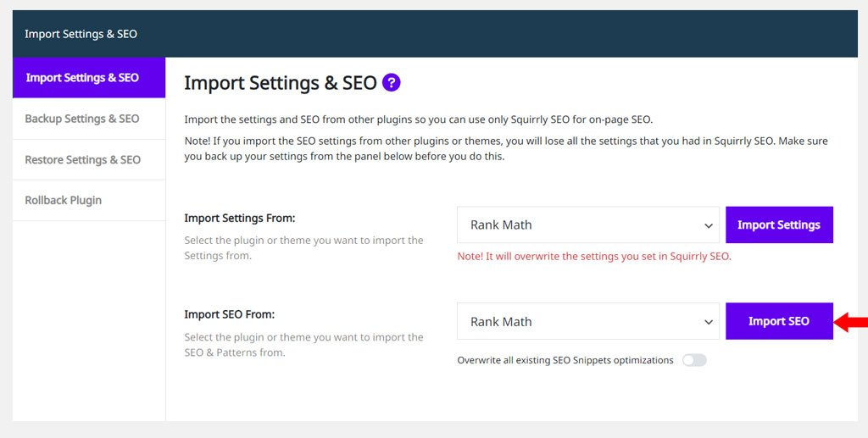Switch to Backup Settings & SEO tab
Viewport: 868px width, 438px height.
point(89,119)
